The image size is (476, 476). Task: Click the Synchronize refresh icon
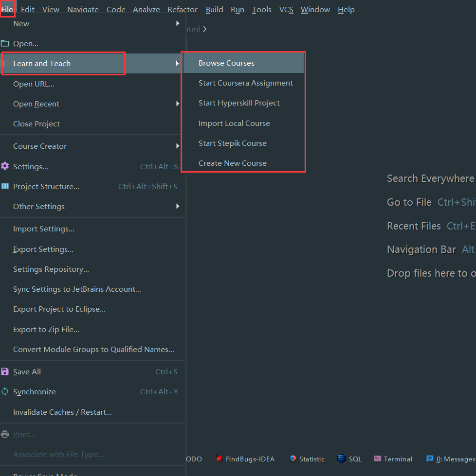(x=5, y=391)
